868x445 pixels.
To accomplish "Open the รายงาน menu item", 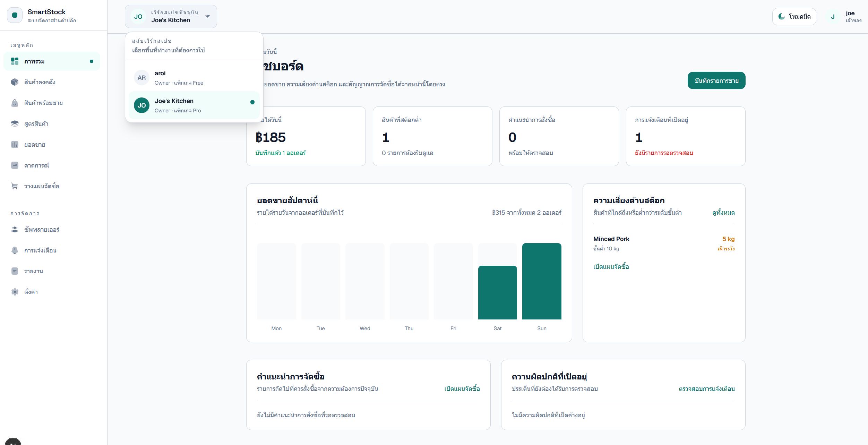I will pyautogui.click(x=34, y=271).
